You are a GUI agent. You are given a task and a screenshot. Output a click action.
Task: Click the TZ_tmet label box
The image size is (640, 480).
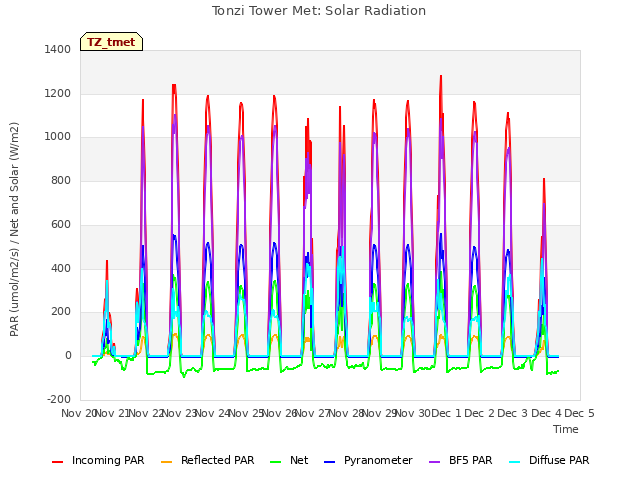pyautogui.click(x=111, y=42)
